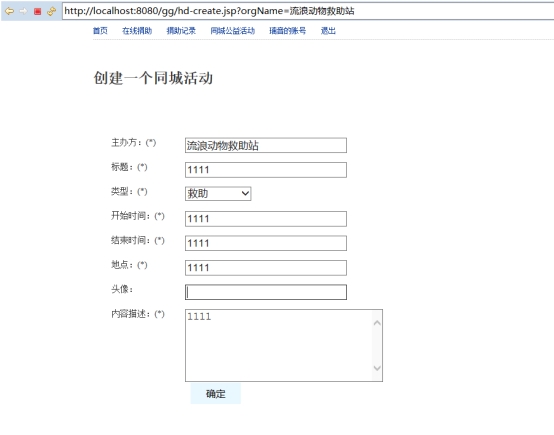Click the 主办方 input field

(x=266, y=145)
